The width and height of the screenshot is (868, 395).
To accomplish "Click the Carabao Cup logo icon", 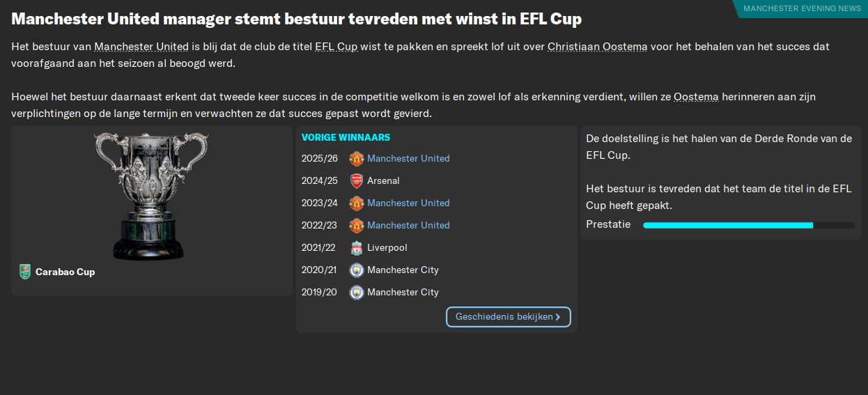I will tap(25, 272).
